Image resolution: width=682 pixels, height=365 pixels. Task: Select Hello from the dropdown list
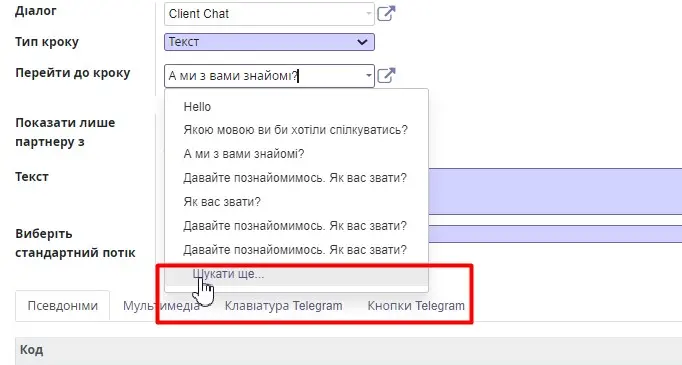[x=197, y=107]
